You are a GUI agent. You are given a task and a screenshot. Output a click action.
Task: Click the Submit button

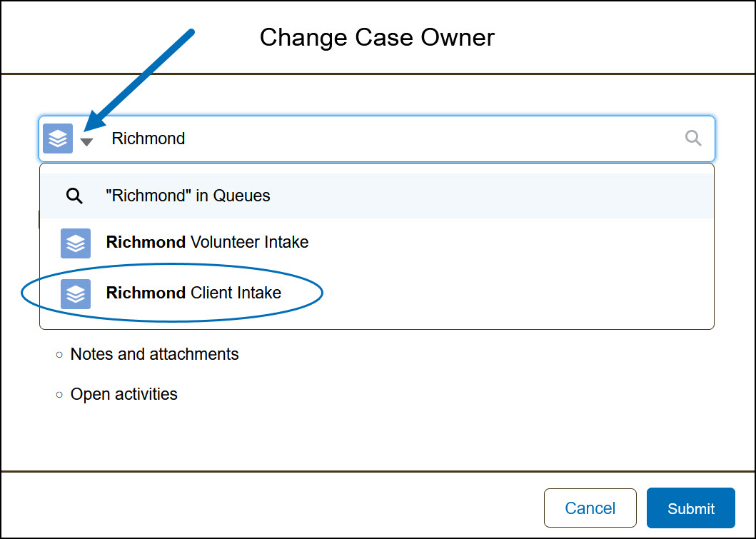pos(691,508)
